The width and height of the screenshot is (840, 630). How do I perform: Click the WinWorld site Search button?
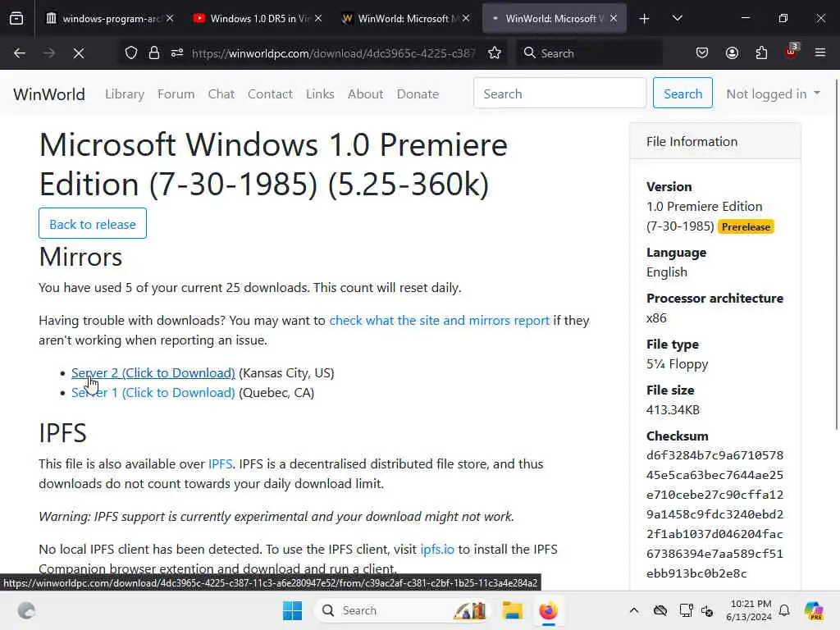682,94
